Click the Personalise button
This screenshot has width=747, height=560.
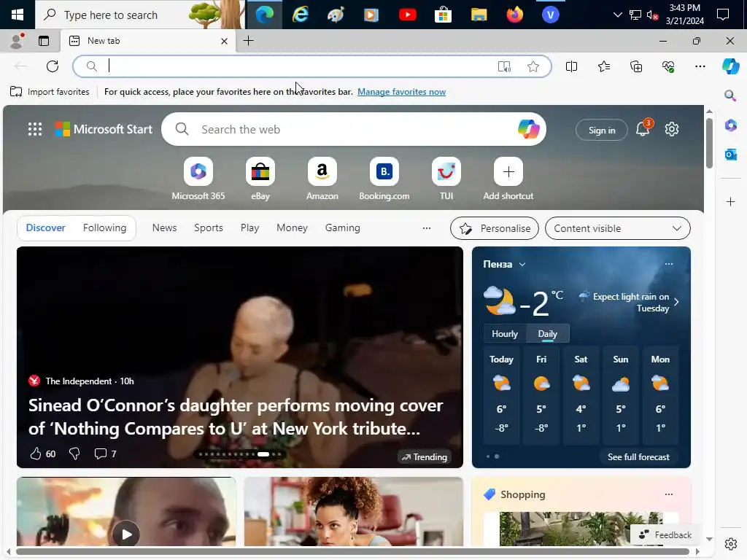click(x=494, y=228)
